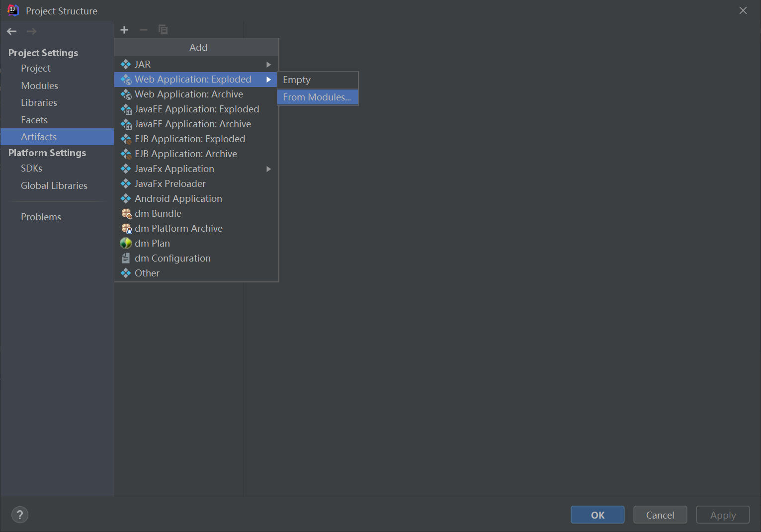Click the Apply button
The height and width of the screenshot is (532, 761).
pos(723,515)
